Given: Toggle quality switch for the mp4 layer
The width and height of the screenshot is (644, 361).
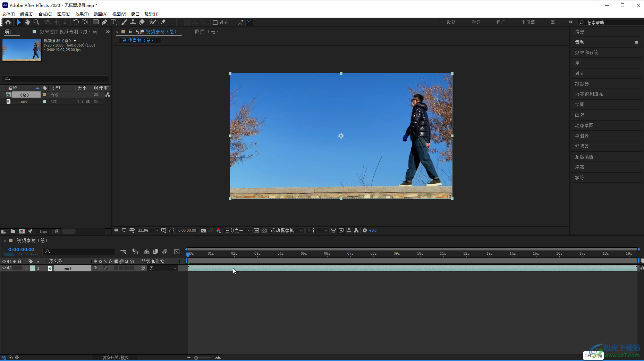Looking at the screenshot, I should point(105,268).
